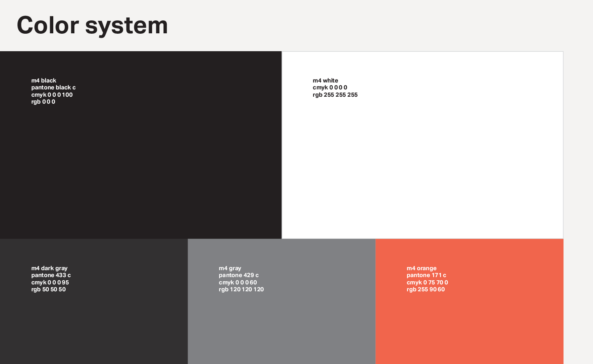Select the m4 white color swatch
This screenshot has width=593, height=364.
tap(423, 145)
